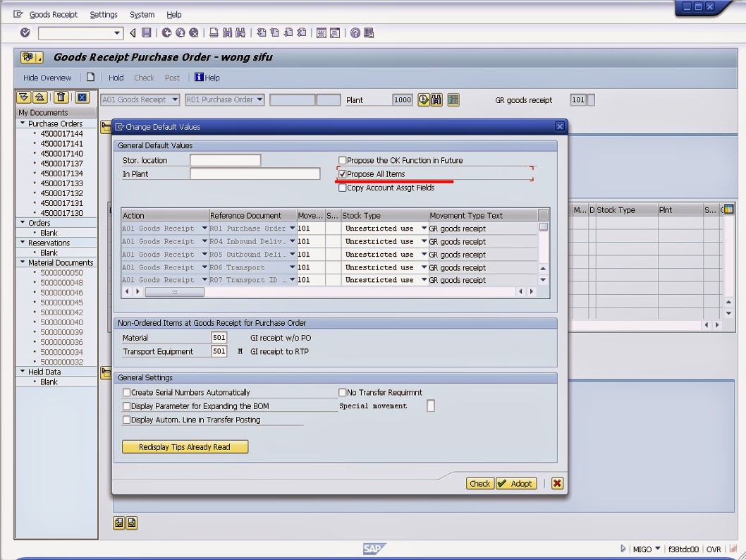Click the item overview list icon near Plant
The width and height of the screenshot is (746, 560).
click(453, 99)
